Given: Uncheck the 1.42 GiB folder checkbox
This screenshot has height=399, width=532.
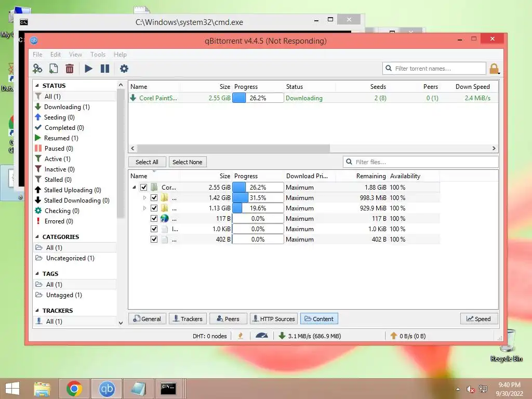Looking at the screenshot, I should pos(154,198).
